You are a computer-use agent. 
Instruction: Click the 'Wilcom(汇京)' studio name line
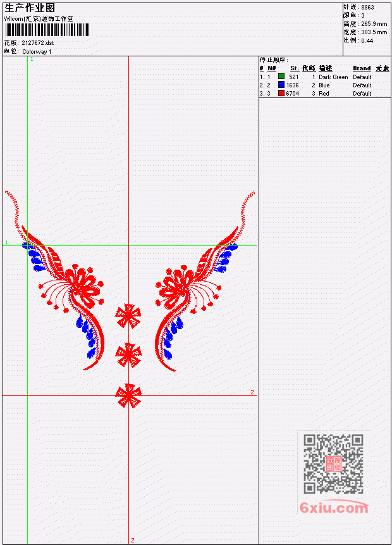[x=39, y=19]
